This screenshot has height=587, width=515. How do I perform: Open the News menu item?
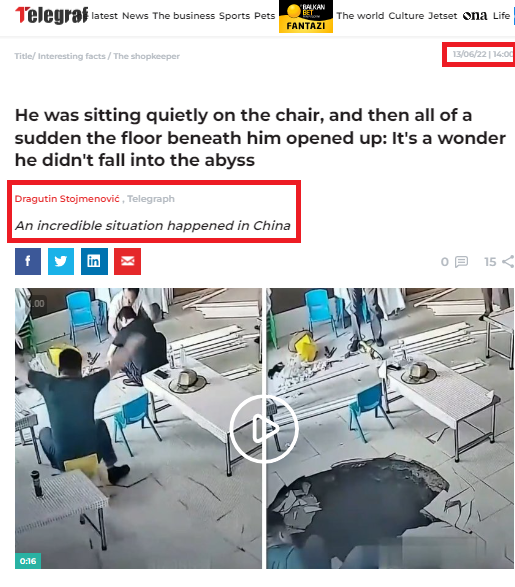coord(135,16)
